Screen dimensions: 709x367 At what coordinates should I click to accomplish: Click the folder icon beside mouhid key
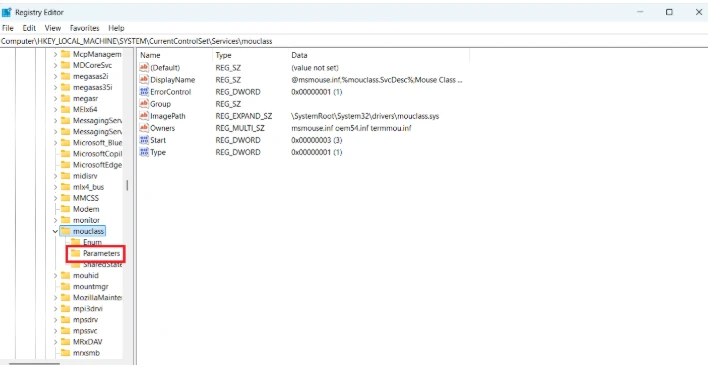tap(66, 276)
